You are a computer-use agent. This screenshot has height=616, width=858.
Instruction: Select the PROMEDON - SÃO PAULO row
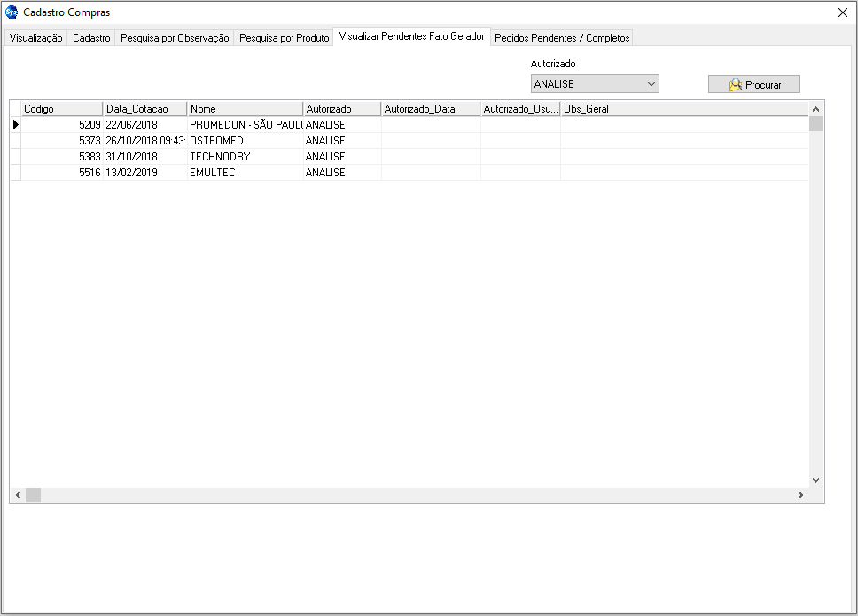coord(246,125)
